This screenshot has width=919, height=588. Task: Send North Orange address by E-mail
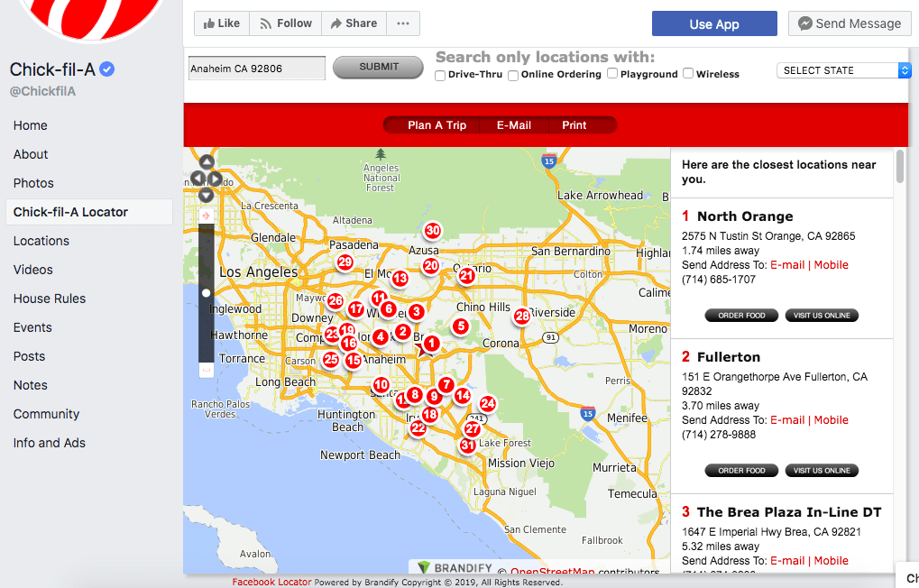coord(787,265)
